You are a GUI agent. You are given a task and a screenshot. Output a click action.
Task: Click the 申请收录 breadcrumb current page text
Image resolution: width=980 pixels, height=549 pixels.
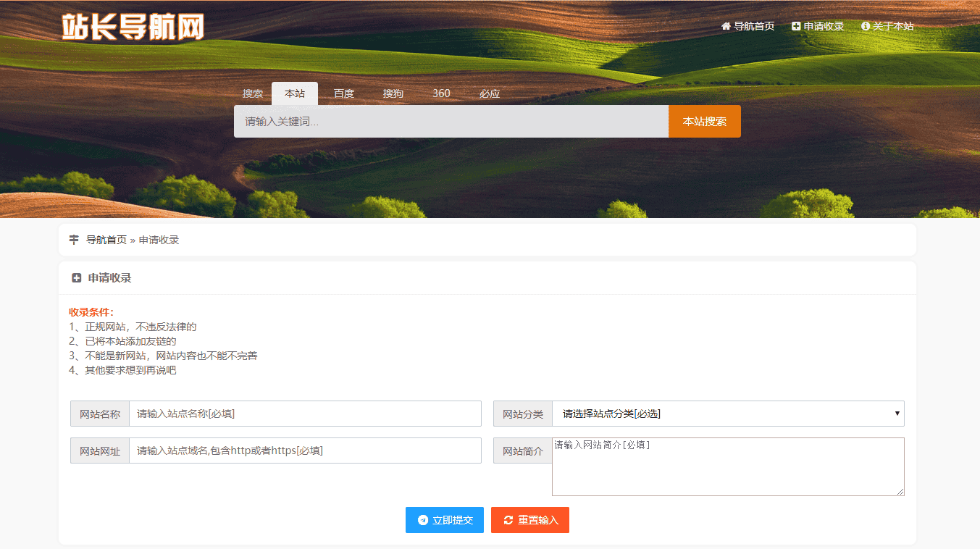(159, 240)
